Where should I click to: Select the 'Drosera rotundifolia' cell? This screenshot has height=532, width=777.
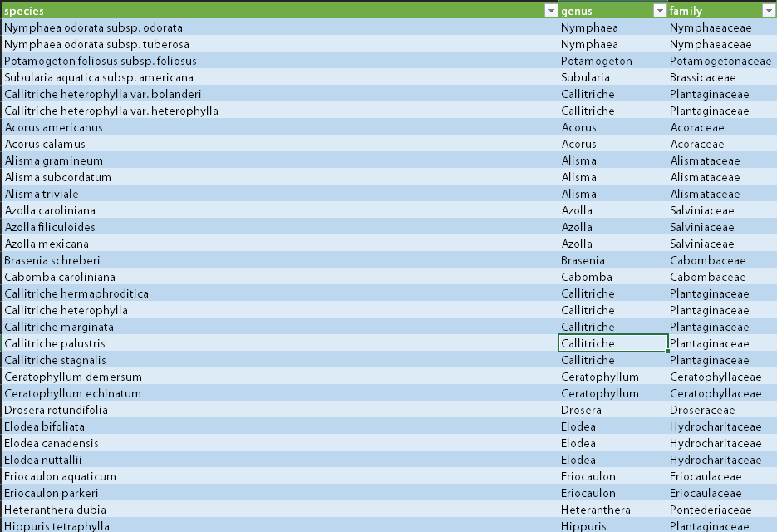[x=281, y=410]
